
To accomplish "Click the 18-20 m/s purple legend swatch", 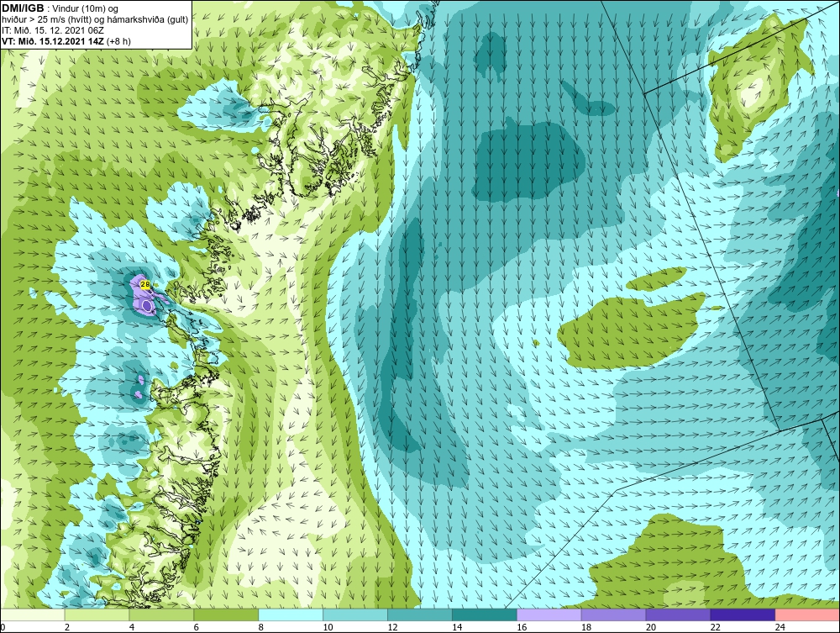I will [x=613, y=615].
